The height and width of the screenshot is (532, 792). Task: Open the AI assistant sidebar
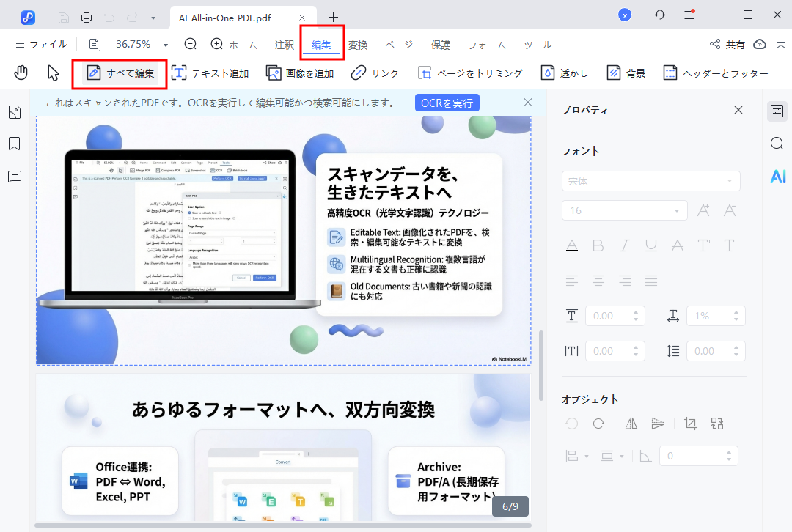pos(777,176)
